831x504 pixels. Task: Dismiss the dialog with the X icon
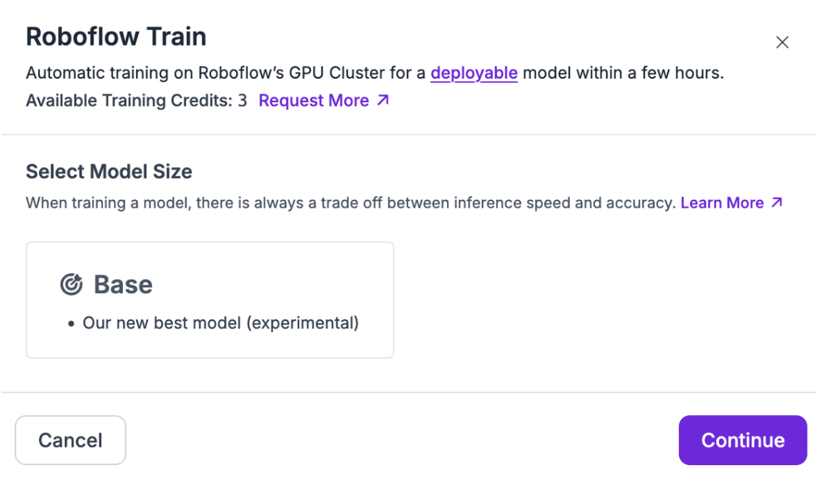coord(782,42)
